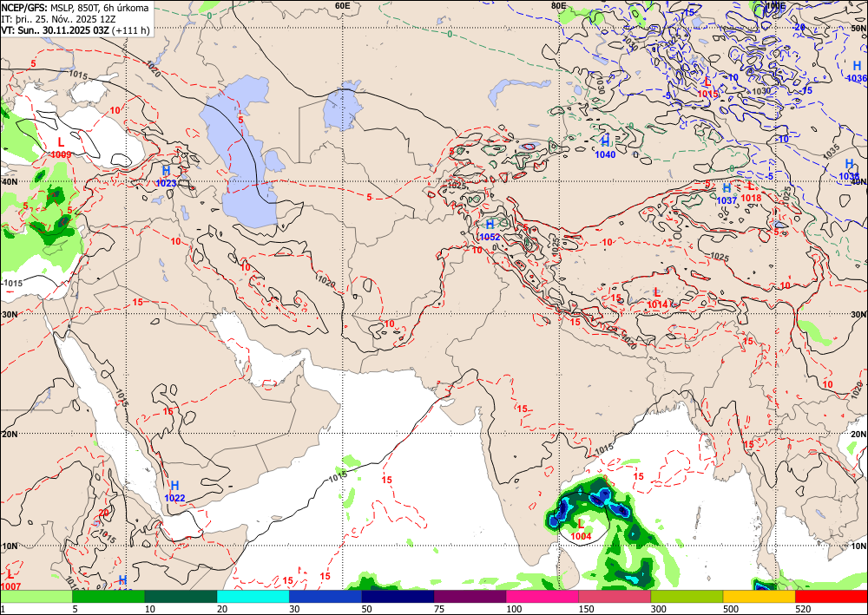Click the legend scale value 500

point(731,609)
